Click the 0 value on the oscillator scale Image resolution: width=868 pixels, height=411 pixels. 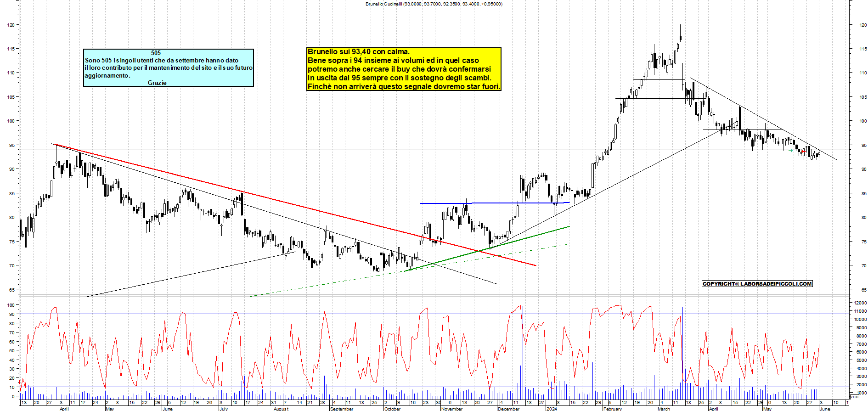point(13,396)
